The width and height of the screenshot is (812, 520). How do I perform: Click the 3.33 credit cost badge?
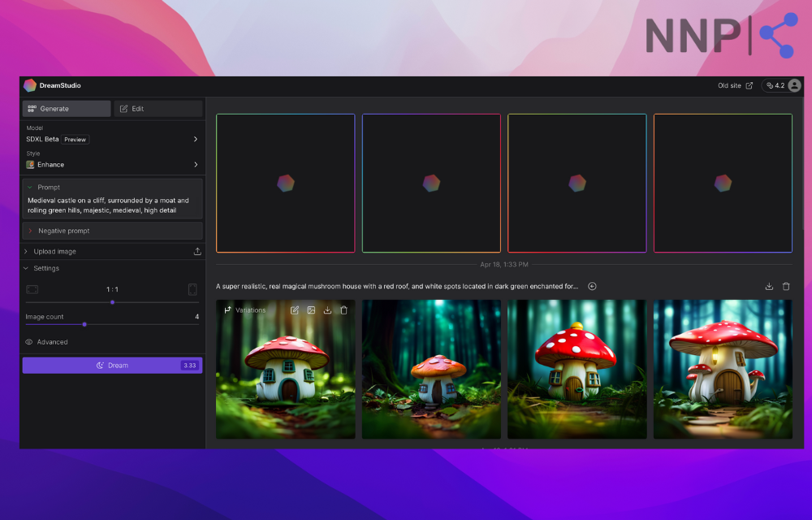point(189,365)
